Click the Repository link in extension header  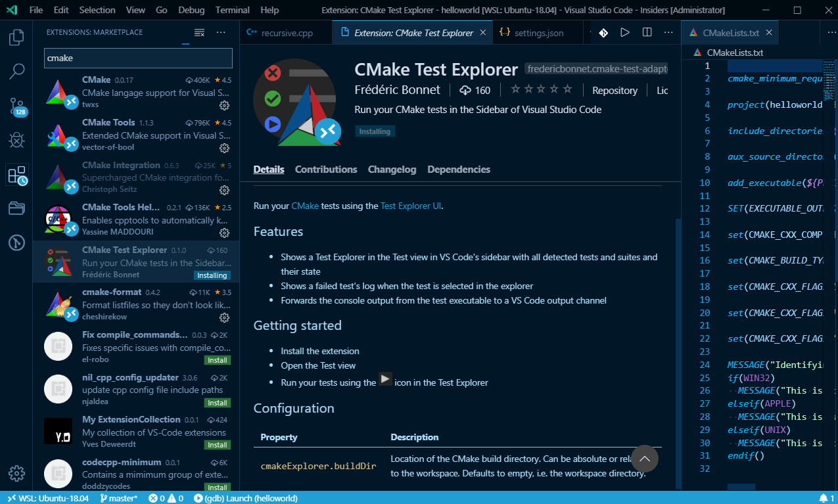[x=615, y=91]
